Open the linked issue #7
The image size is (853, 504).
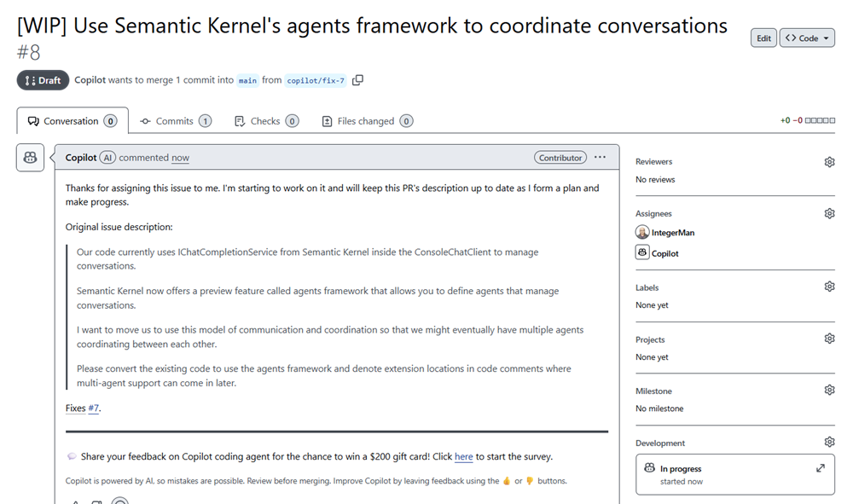[x=94, y=408]
